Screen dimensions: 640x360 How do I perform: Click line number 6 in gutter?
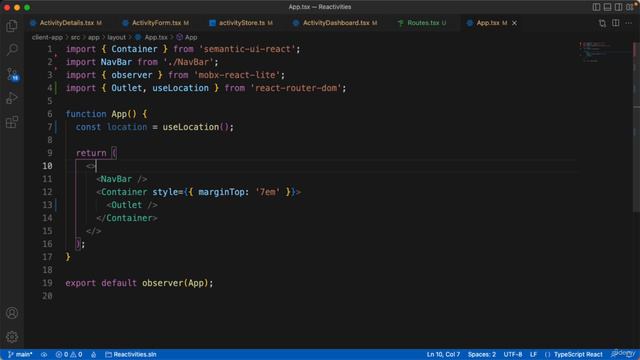coord(49,114)
